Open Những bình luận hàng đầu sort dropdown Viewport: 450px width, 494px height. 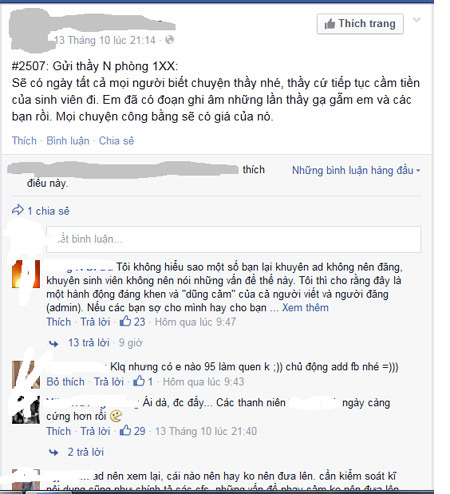[356, 170]
